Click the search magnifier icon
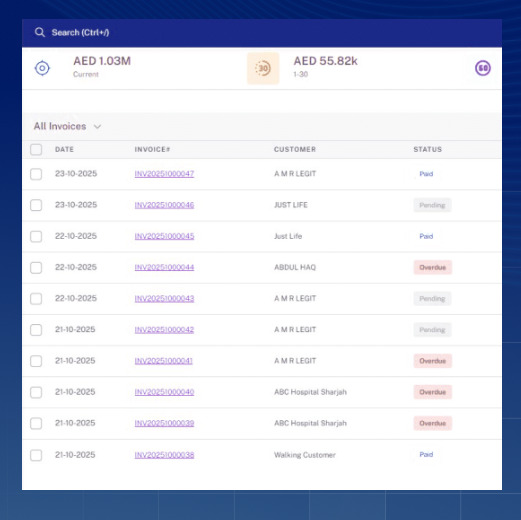The height and width of the screenshot is (520, 521). (x=40, y=32)
